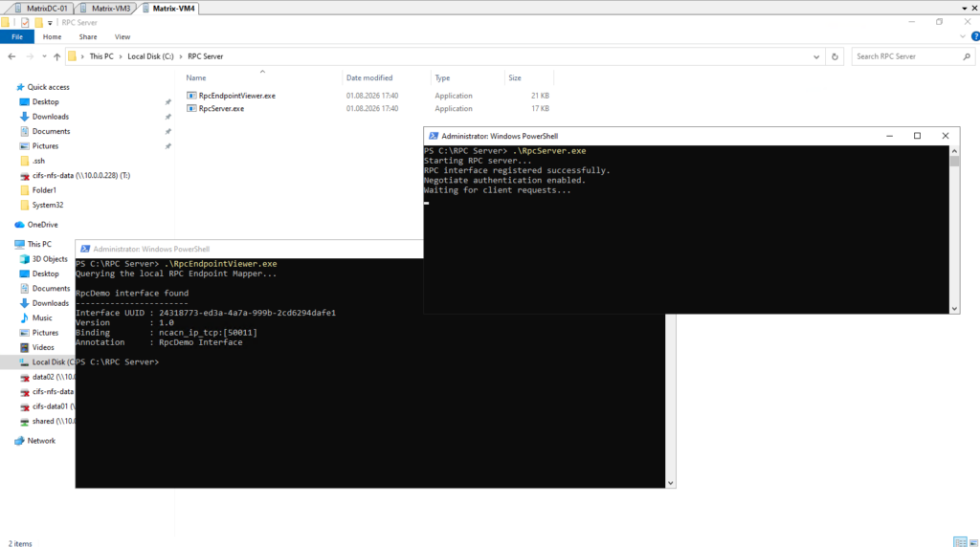Select RpcServer.exe file

(221, 109)
